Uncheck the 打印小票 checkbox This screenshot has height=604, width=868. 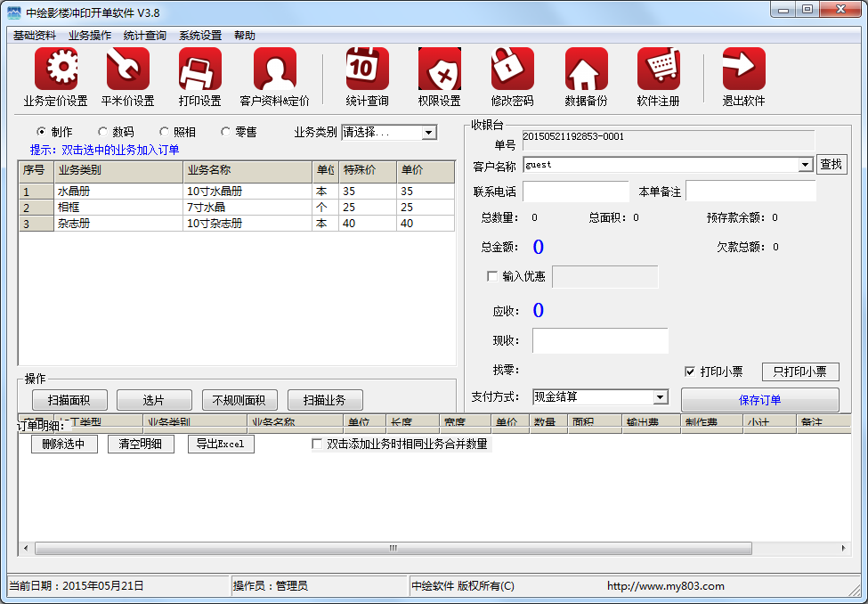click(690, 371)
